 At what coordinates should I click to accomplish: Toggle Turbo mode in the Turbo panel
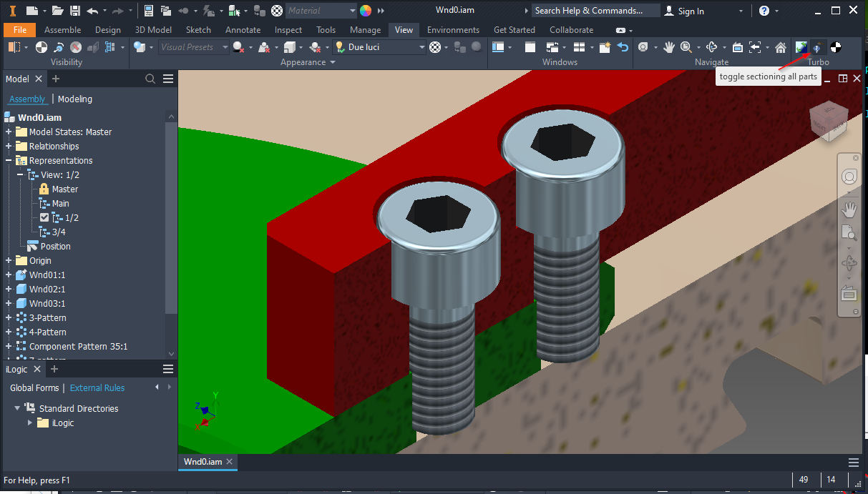tap(801, 47)
